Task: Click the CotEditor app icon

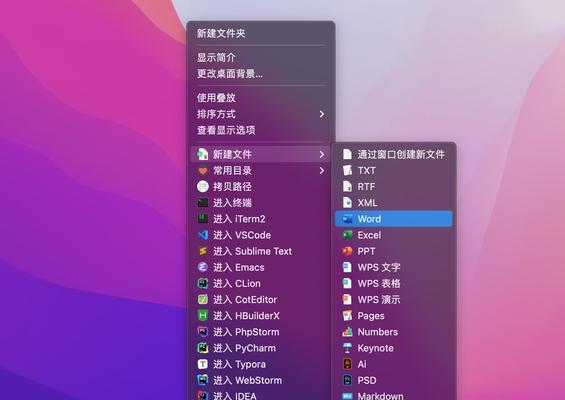Action: coord(203,299)
